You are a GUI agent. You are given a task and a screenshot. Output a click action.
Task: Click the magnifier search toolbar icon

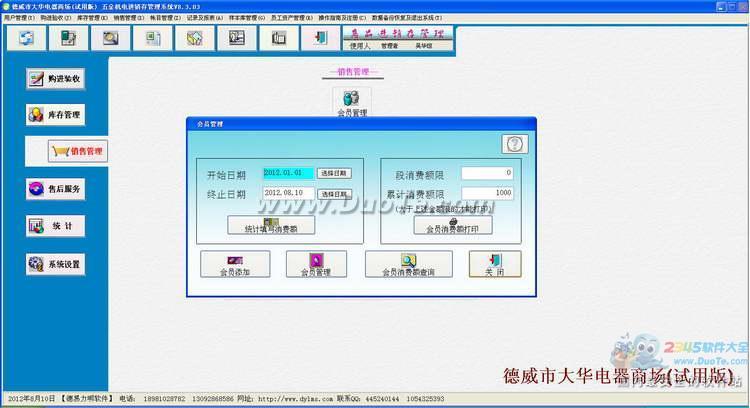click(x=110, y=38)
